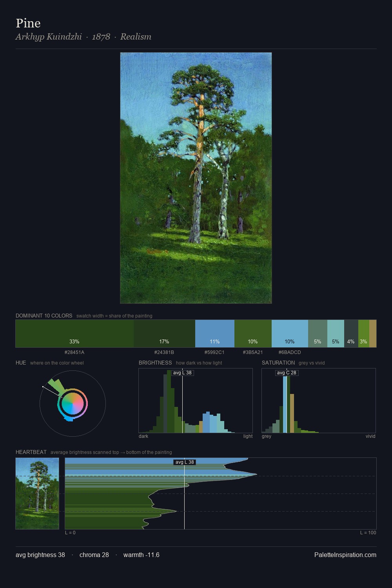Click the avg L 38 brightness label
The width and height of the screenshot is (392, 588).
coord(183,373)
